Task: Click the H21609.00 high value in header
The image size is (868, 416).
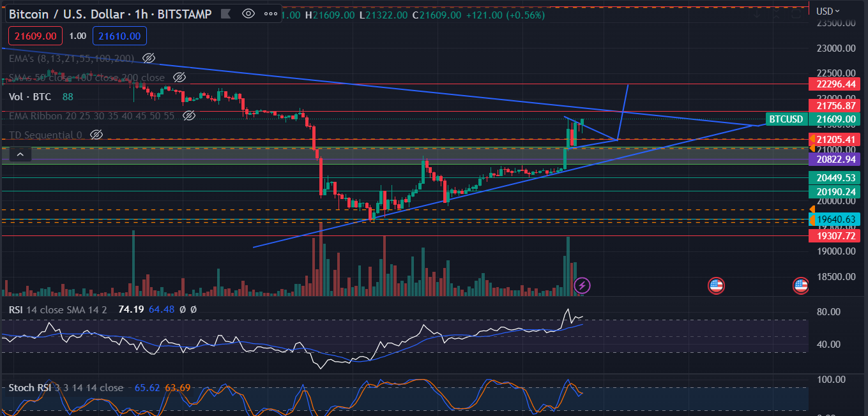Action: (330, 14)
